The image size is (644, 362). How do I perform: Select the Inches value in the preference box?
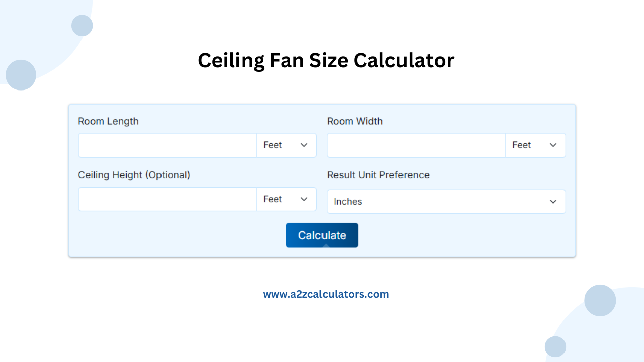(348, 201)
